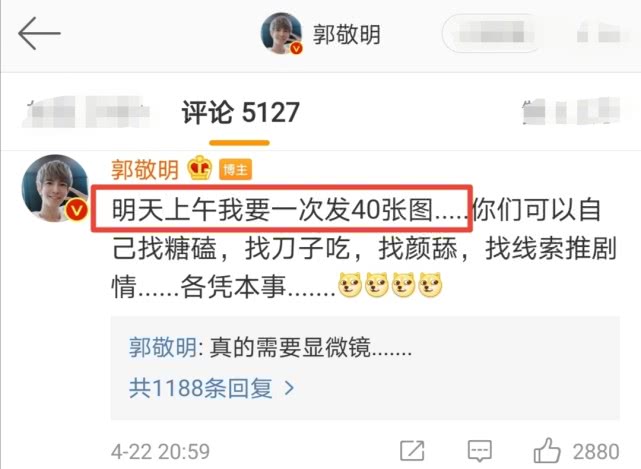Select the blurred tab right of 评论
Viewport: 641px width, 469px height.
point(572,111)
